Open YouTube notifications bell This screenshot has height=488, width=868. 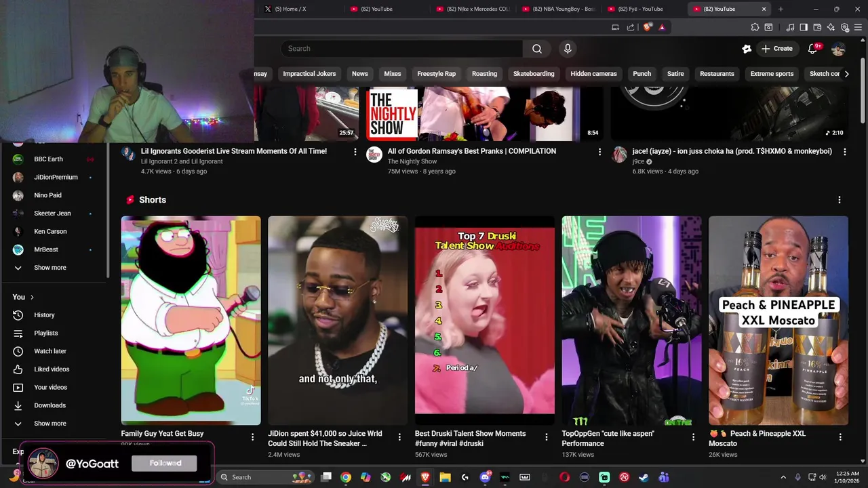pyautogui.click(x=813, y=49)
